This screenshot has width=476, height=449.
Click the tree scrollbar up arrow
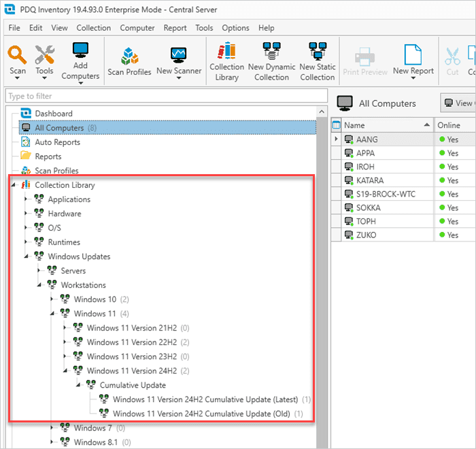[x=322, y=112]
